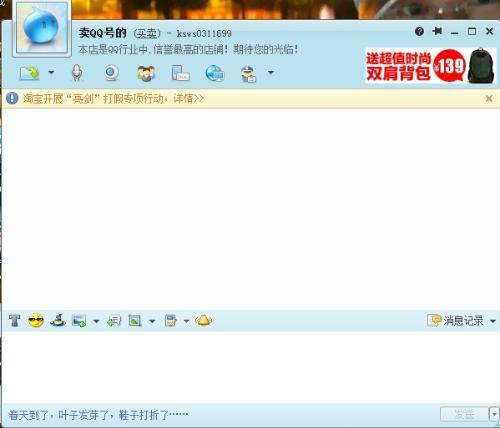
Task: Pin the chat window on top
Action: [437, 31]
